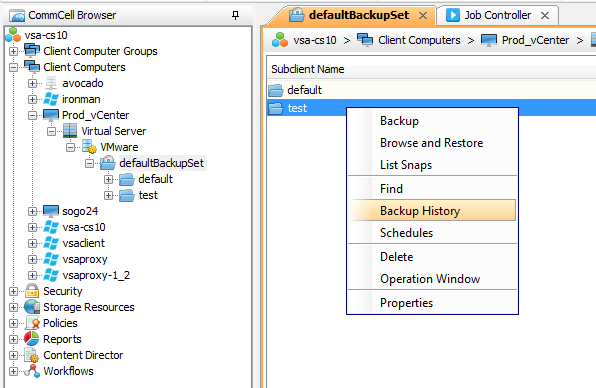The height and width of the screenshot is (388, 596).
Task: Click the Content Director icon
Action: (32, 355)
